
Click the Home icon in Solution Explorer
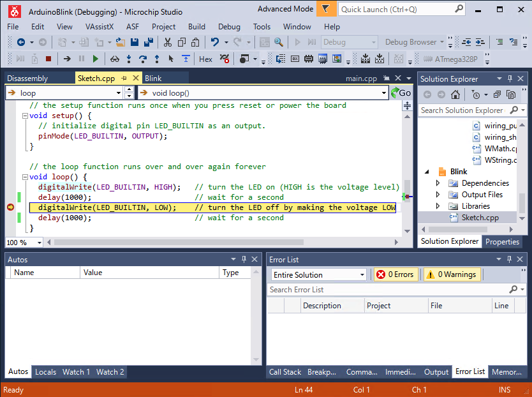pyautogui.click(x=455, y=94)
